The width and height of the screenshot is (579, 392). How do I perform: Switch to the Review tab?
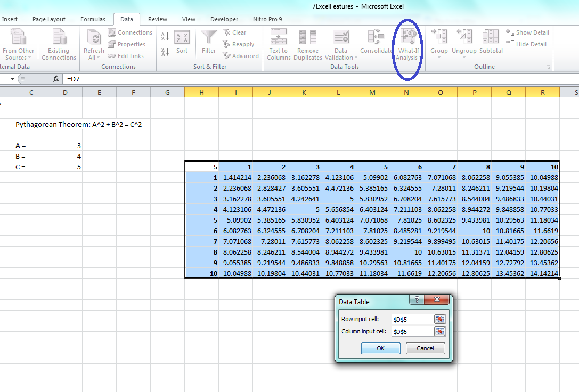(157, 19)
